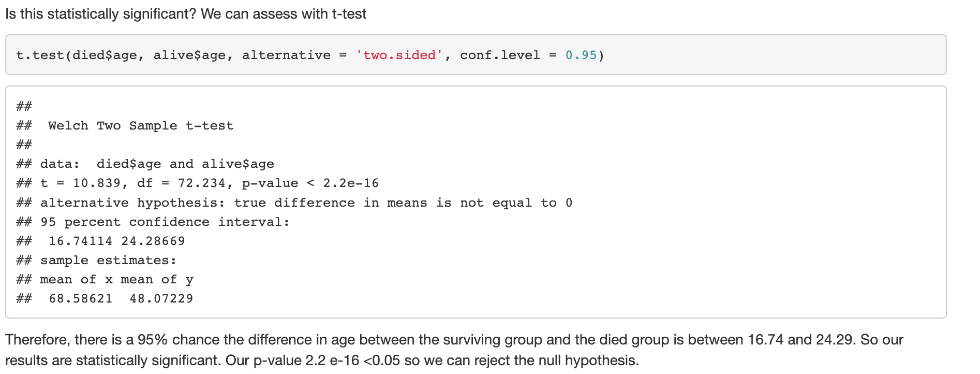Click the df = 72.234 value
Screen dimensions: 980x374
coord(181,183)
